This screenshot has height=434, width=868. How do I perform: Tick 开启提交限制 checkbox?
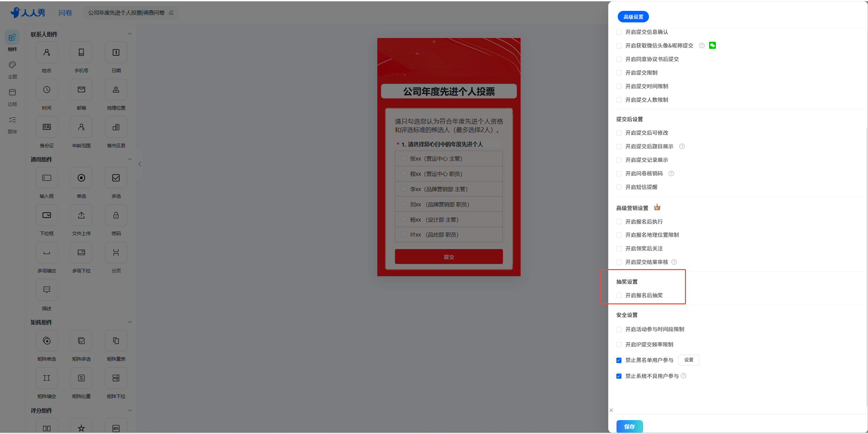[x=619, y=73]
